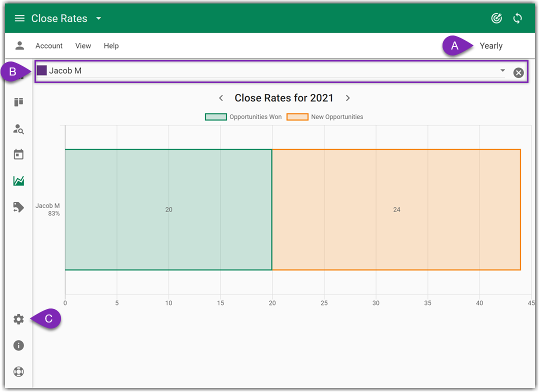This screenshot has width=539, height=392.
Task: Click the Jacob M 83% axis label
Action: (x=48, y=209)
